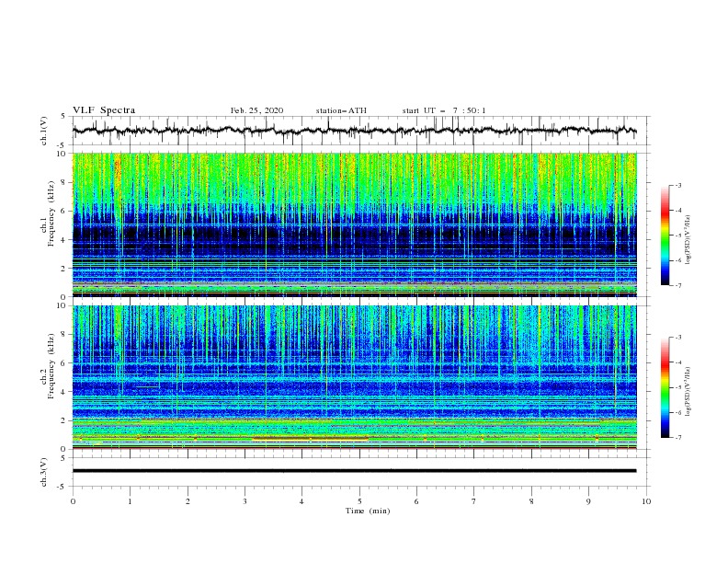Image resolution: width=728 pixels, height=563 pixels.
Task: Click the "2" kHz tick on ch.1 spectrogram axis
Action: 64,268
